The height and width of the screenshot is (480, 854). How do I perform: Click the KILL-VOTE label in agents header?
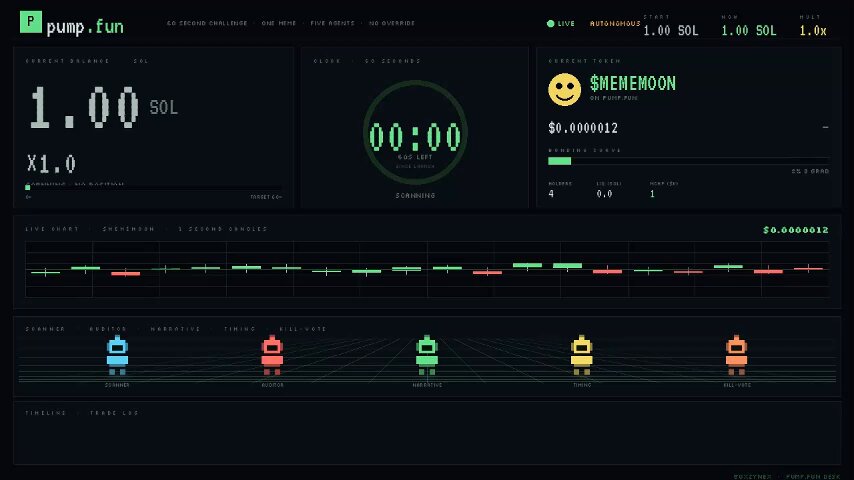(303, 329)
